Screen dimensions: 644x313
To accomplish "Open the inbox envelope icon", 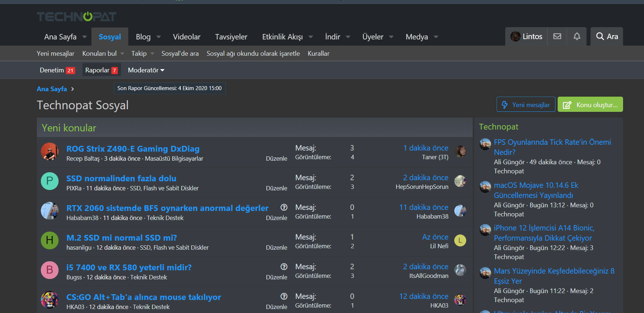I will (x=557, y=36).
